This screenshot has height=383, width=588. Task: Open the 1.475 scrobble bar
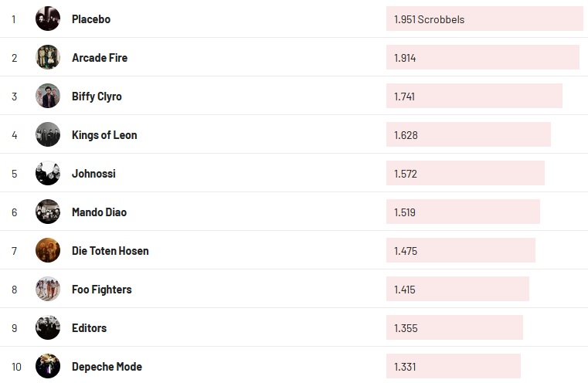[x=461, y=251]
